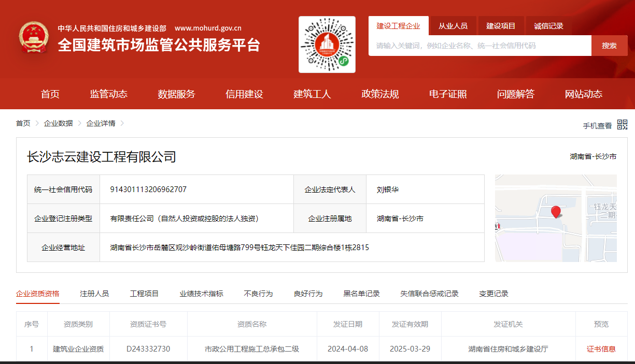The image size is (635, 364).
Task: Switch to the 注册人员 tab
Action: click(x=94, y=294)
